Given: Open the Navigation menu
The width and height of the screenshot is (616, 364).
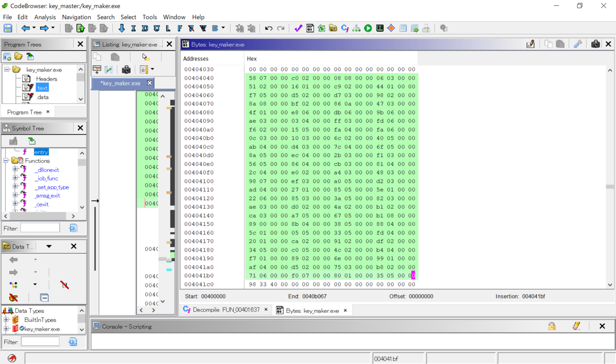Looking at the screenshot, I should 76,17.
